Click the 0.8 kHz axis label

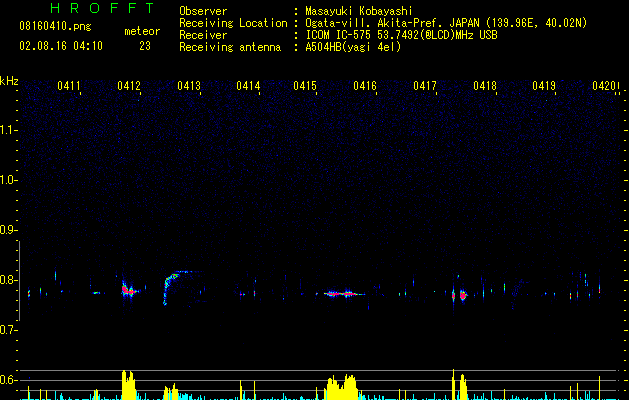8,280
